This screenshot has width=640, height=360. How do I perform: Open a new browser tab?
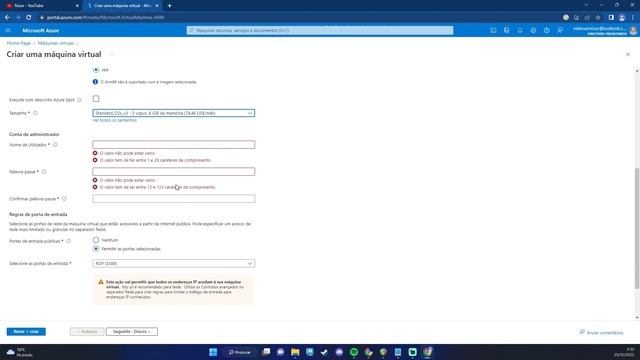pyautogui.click(x=169, y=6)
